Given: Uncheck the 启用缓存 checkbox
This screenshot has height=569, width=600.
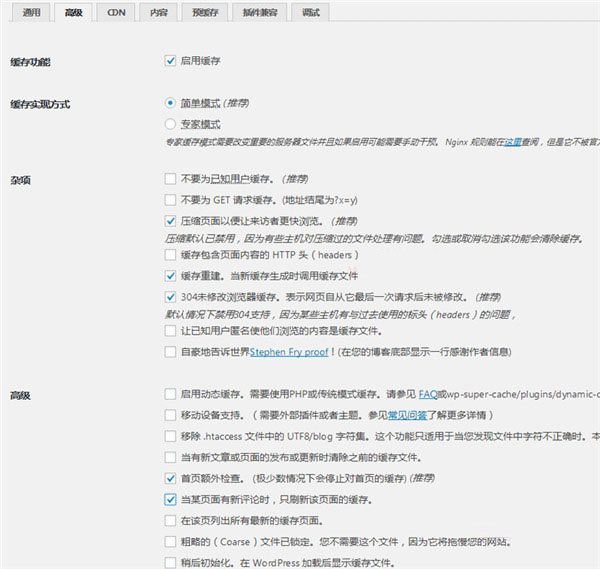Looking at the screenshot, I should click(170, 61).
